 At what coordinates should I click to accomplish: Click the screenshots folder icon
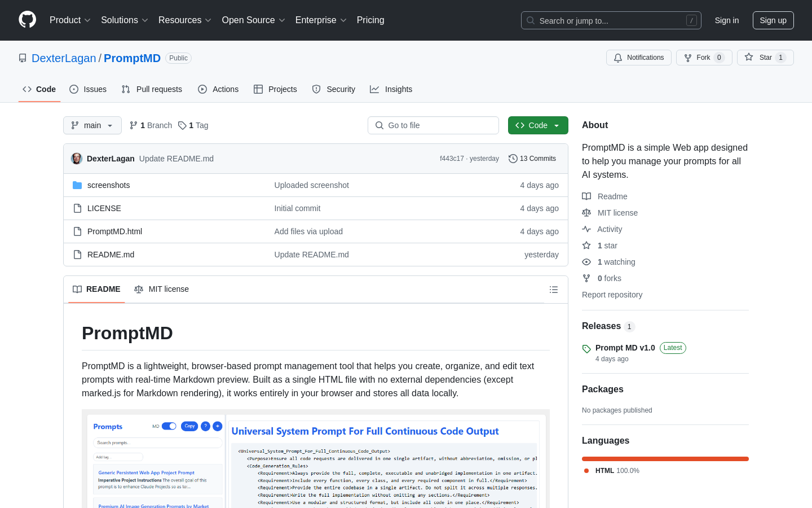pos(77,185)
